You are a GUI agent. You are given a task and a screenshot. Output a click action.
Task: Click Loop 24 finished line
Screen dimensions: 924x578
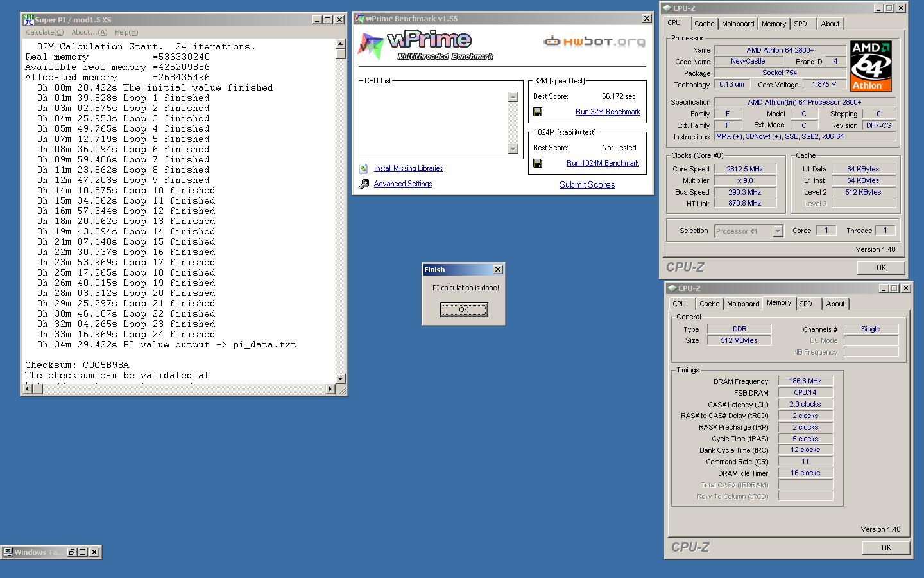point(126,334)
